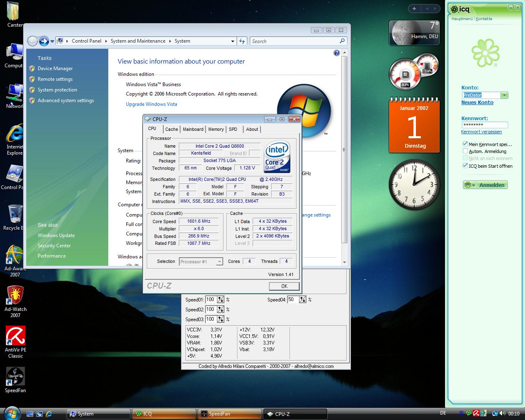The width and height of the screenshot is (525, 420).
Task: Open Advanced system settings link
Action: point(66,100)
